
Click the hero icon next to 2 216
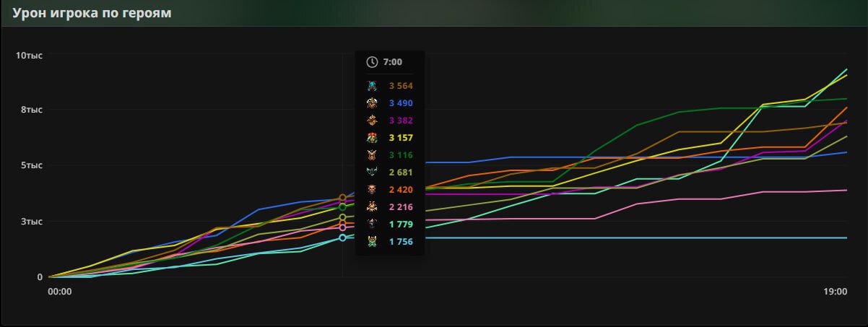[x=372, y=207]
